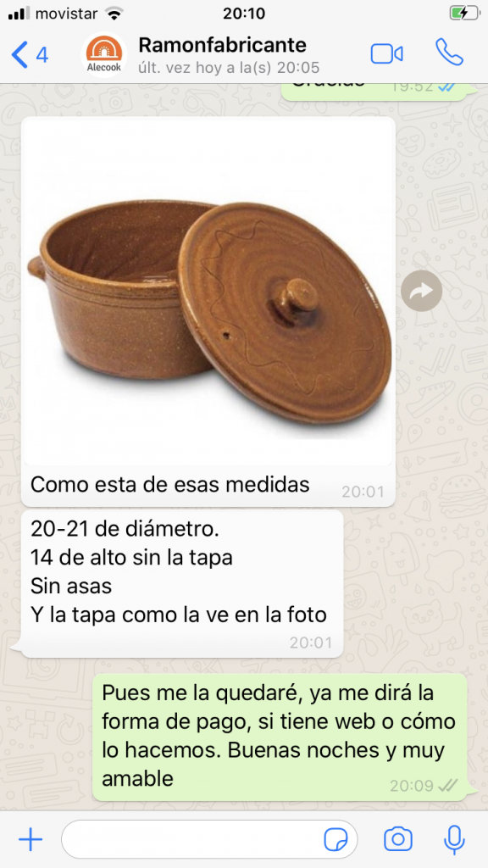Tap the status bar clock showing 20:10
Viewport: 488px width, 868px height.
point(244,14)
